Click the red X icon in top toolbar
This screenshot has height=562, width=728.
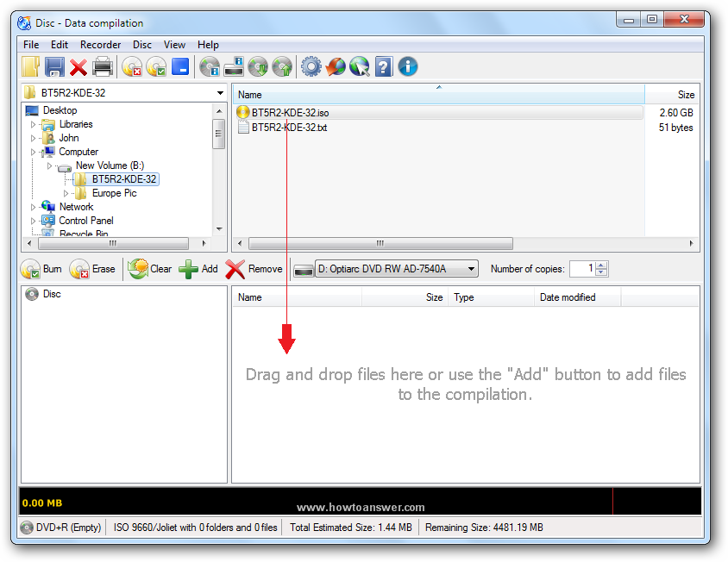78,67
